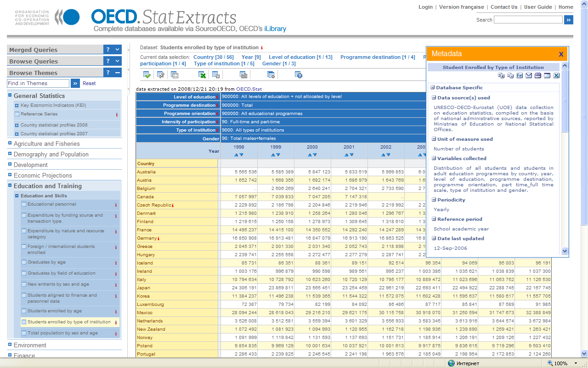Open the browser zoom 100% dropdown
The height and width of the screenshot is (368, 588).
pyautogui.click(x=576, y=363)
